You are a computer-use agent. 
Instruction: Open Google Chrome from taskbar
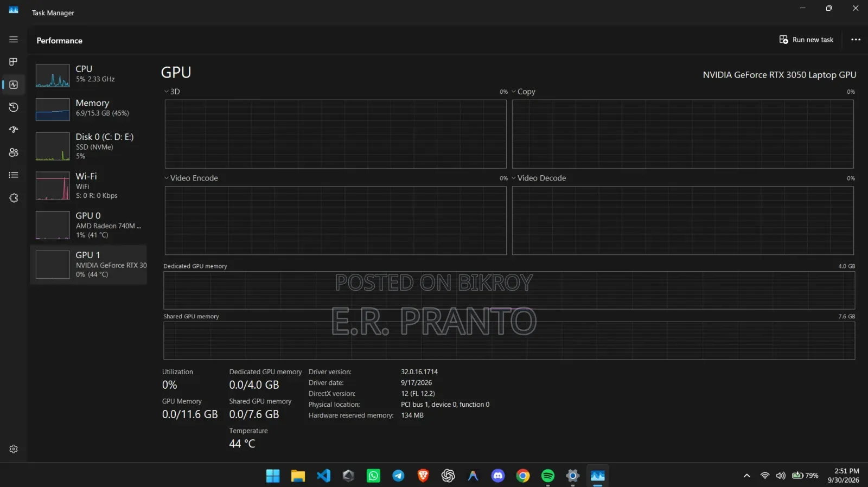click(x=523, y=476)
